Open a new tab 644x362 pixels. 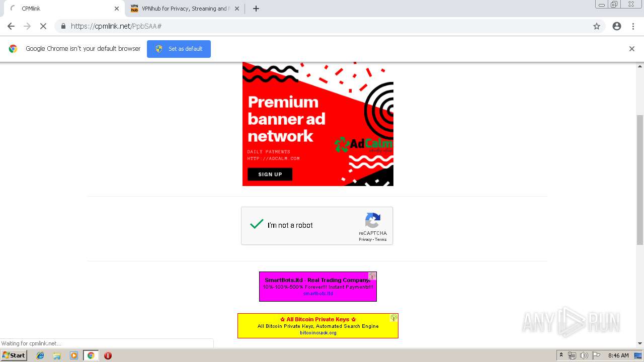[x=256, y=9]
